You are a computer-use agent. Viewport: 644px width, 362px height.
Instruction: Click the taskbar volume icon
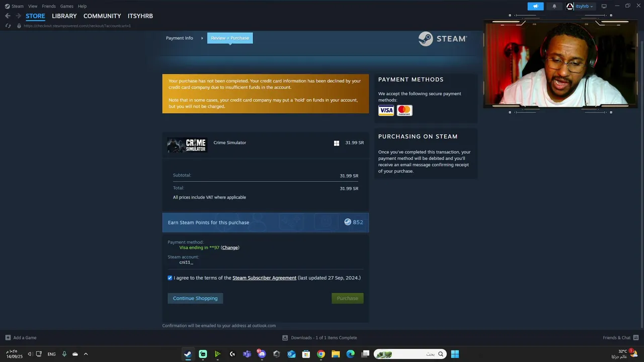(x=30, y=354)
